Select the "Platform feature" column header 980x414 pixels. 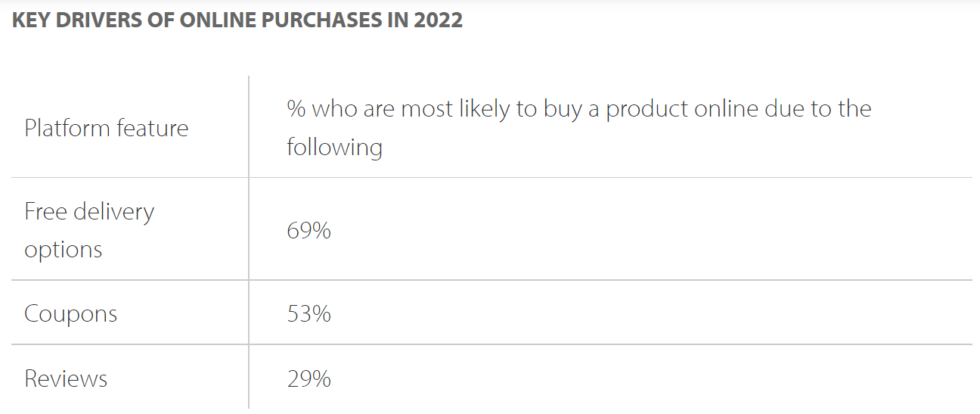pyautogui.click(x=106, y=128)
